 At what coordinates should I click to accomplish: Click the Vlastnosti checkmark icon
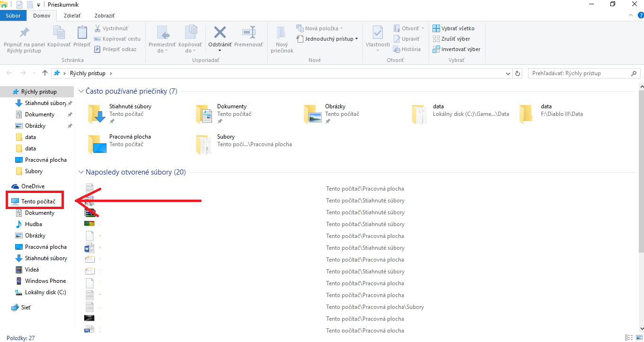click(x=378, y=33)
